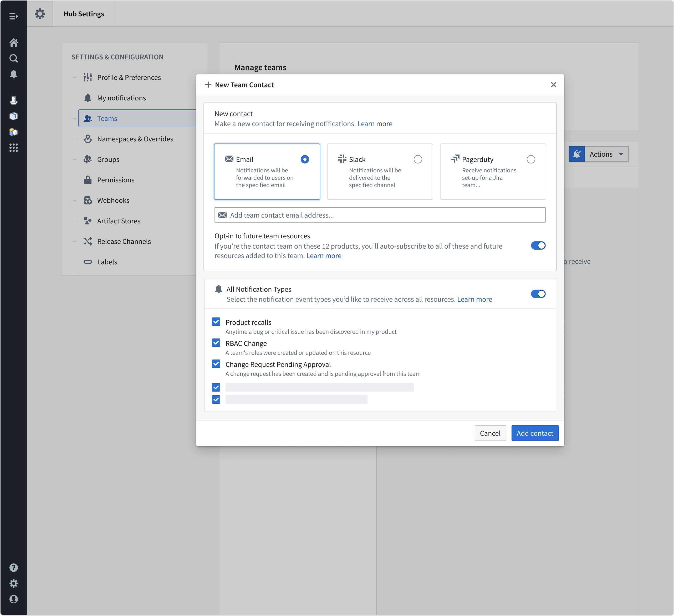Click the team contact email address field
674x616 pixels.
click(x=380, y=215)
